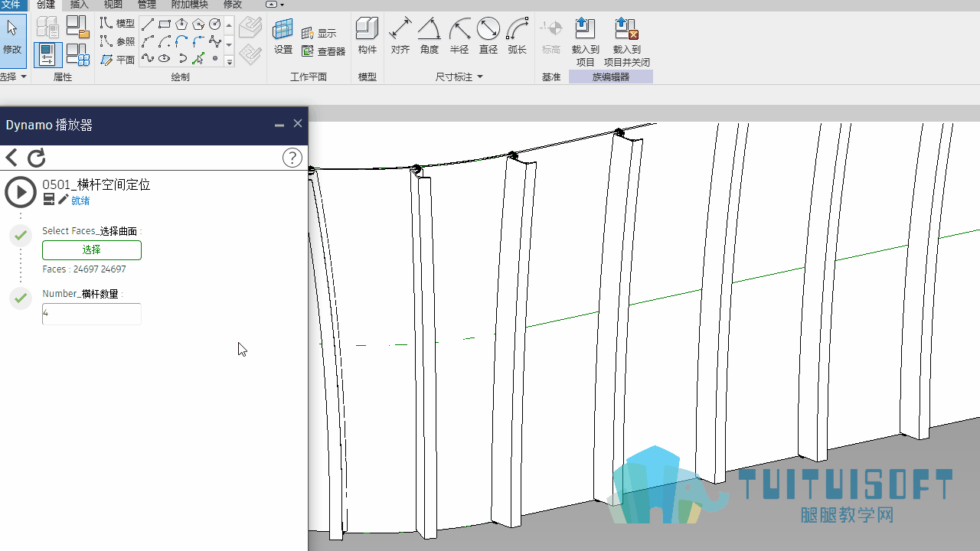This screenshot has width=980, height=551.
Task: Run the 0501_横杆空间定位 script
Action: coord(21,192)
